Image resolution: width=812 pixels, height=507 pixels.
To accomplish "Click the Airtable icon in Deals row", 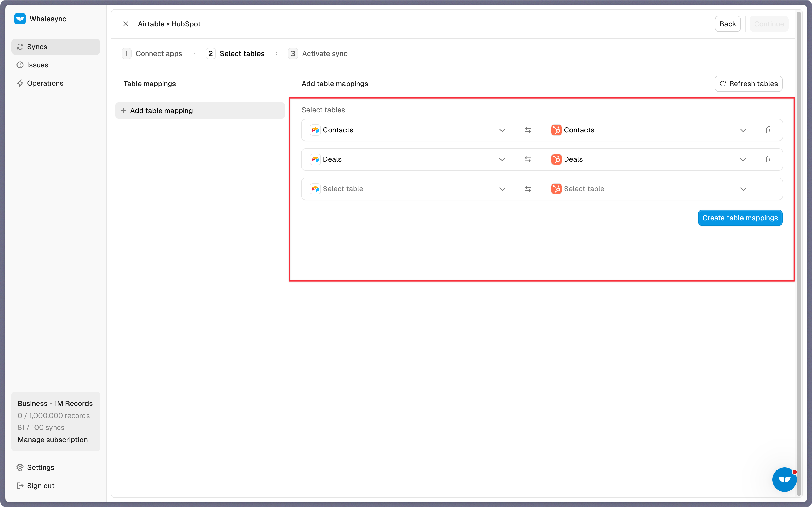I will [x=315, y=159].
